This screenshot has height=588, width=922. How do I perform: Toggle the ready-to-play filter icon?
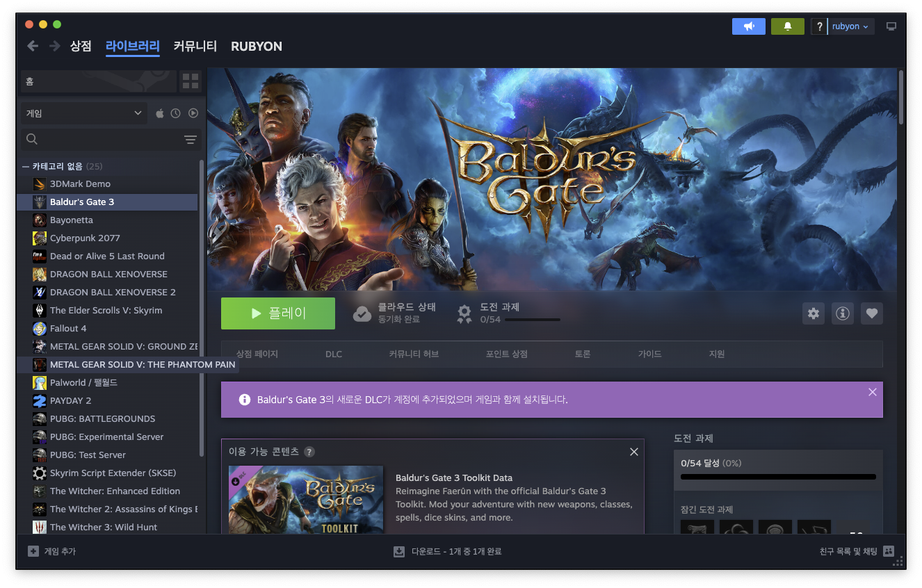pos(193,113)
